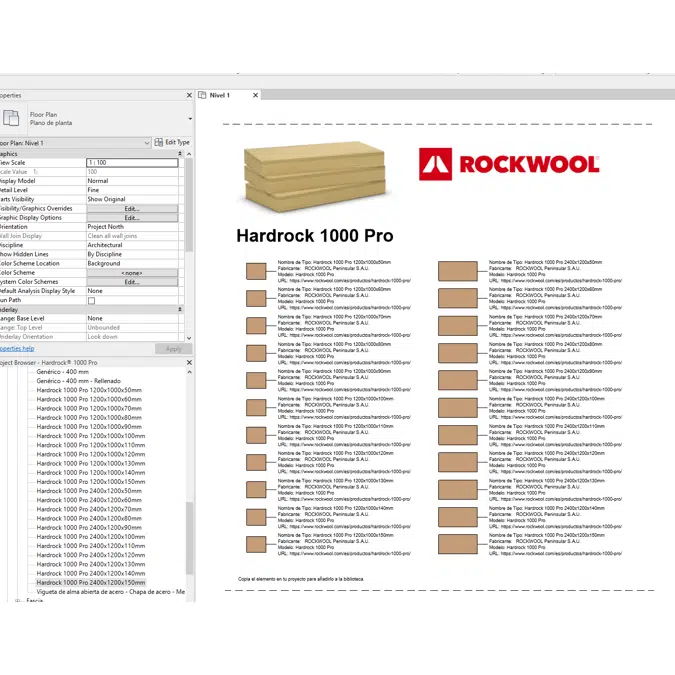Screen dimensions: 675x675
Task: Close the Nivel 1 view tab
Action: pos(255,95)
